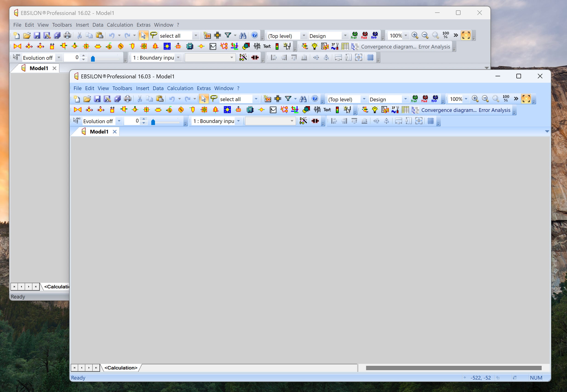Insert the valve component in the 16.02 window
The height and width of the screenshot is (392, 567).
[17, 46]
